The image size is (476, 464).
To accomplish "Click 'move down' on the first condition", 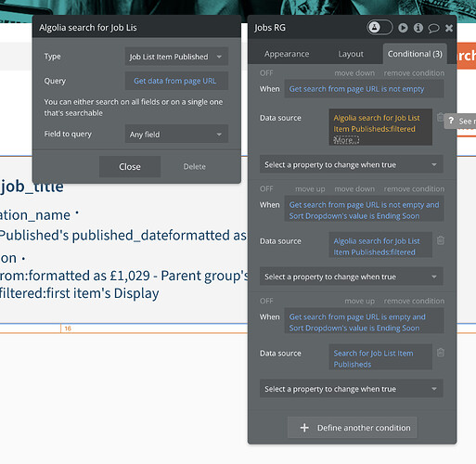I will click(354, 73).
